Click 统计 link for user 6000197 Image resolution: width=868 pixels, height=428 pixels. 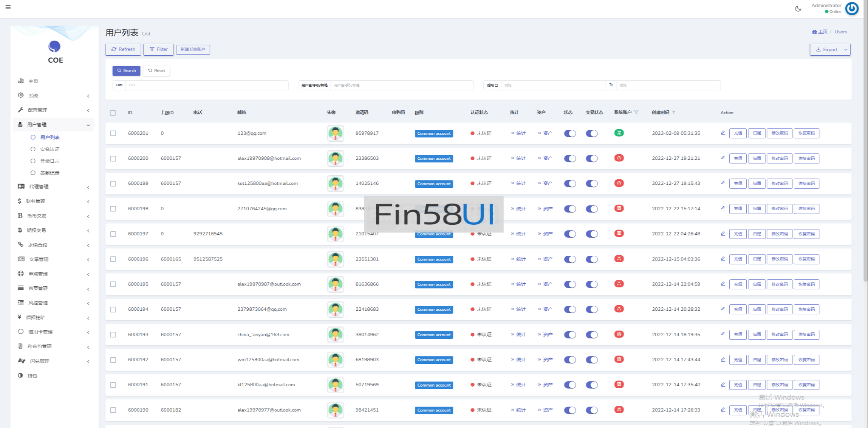pyautogui.click(x=519, y=234)
